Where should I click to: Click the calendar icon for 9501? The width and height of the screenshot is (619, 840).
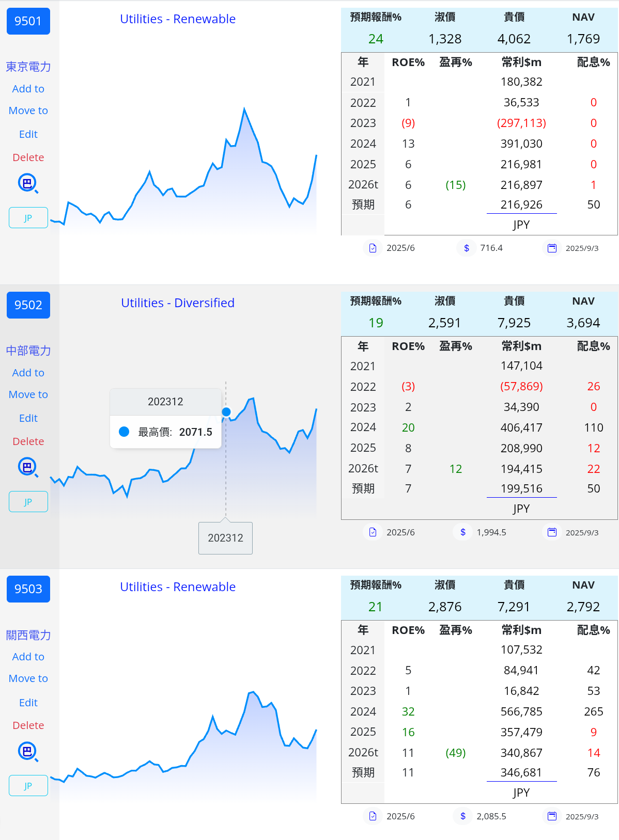point(552,248)
